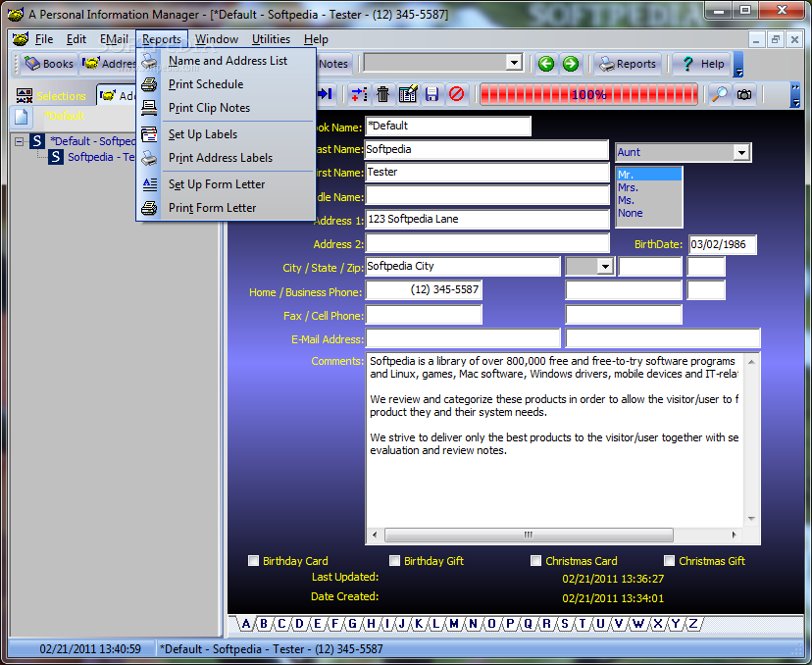The width and height of the screenshot is (812, 665).
Task: Click the new blank page icon
Action: [22, 117]
